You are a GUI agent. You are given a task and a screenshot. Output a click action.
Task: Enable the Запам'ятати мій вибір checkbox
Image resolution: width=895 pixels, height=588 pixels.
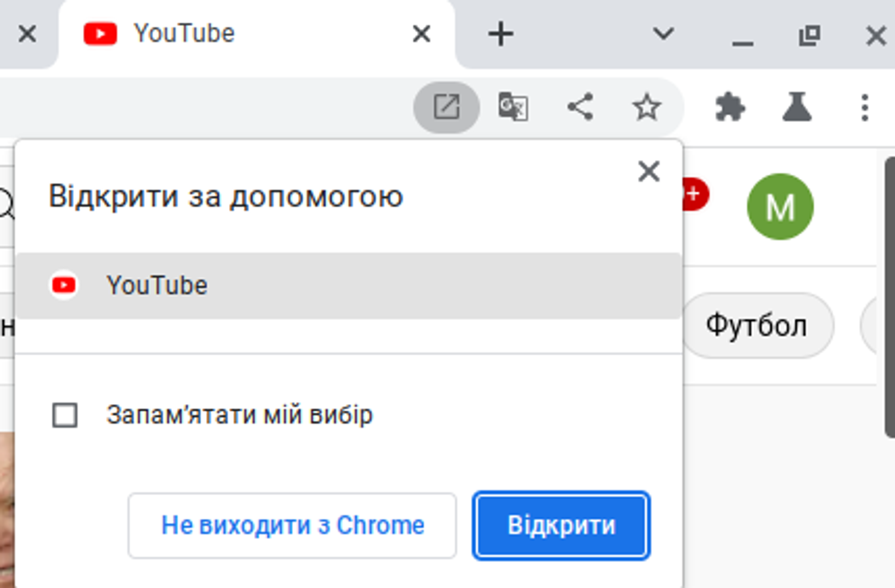[x=65, y=415]
